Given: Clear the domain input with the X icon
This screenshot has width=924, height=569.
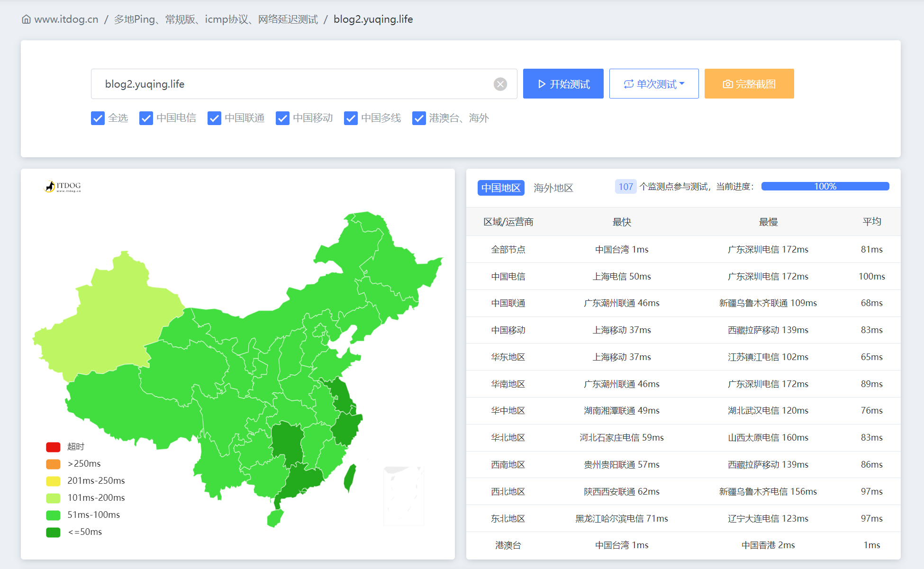Looking at the screenshot, I should pos(500,84).
